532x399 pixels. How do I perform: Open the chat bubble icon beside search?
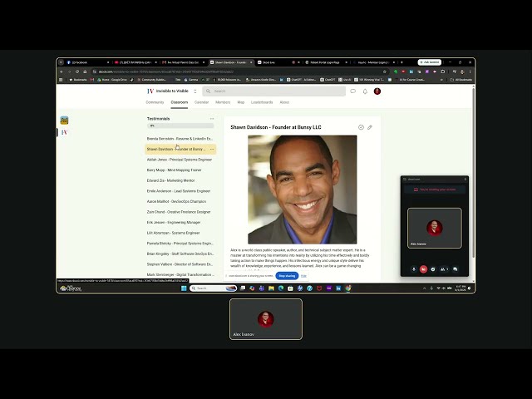click(x=352, y=91)
